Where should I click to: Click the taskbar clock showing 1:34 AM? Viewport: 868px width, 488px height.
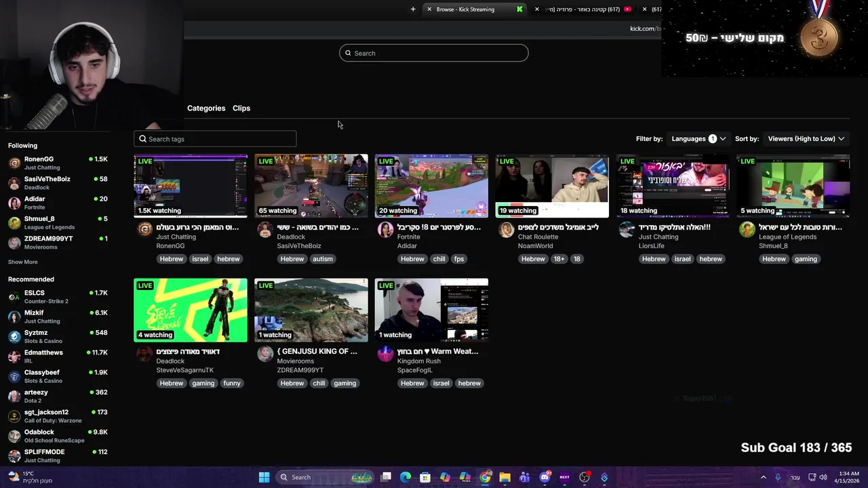[x=848, y=477]
